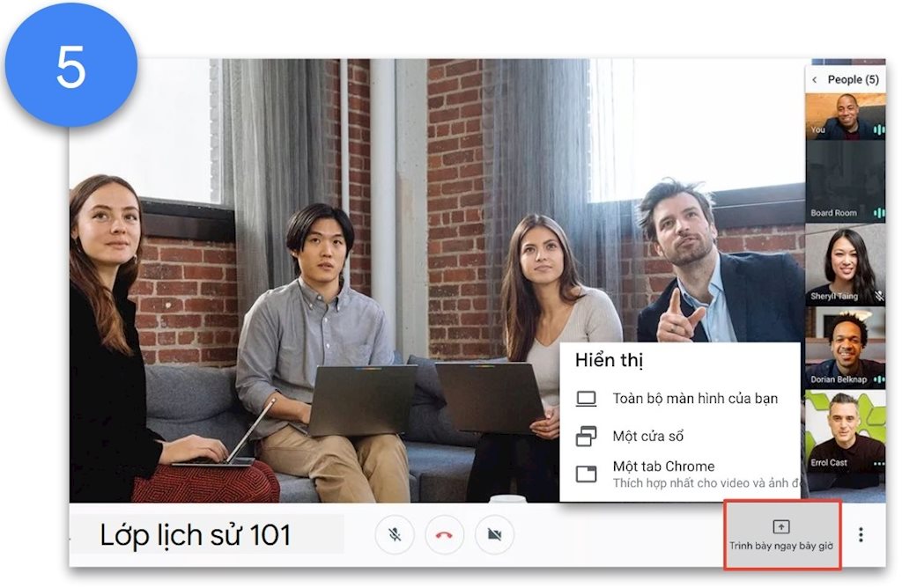The height and width of the screenshot is (588, 902).
Task: Click the laptop icon for entire screen
Action: (586, 399)
